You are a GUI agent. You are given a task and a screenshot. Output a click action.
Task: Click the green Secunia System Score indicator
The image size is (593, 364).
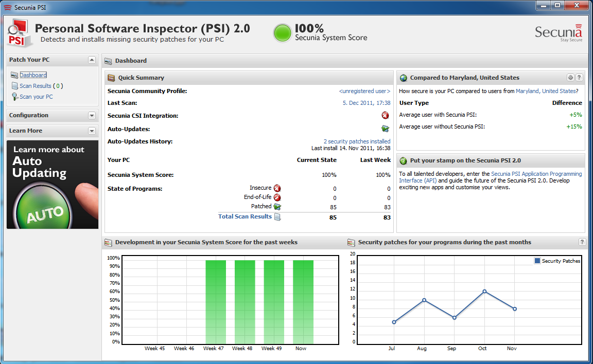pos(282,33)
